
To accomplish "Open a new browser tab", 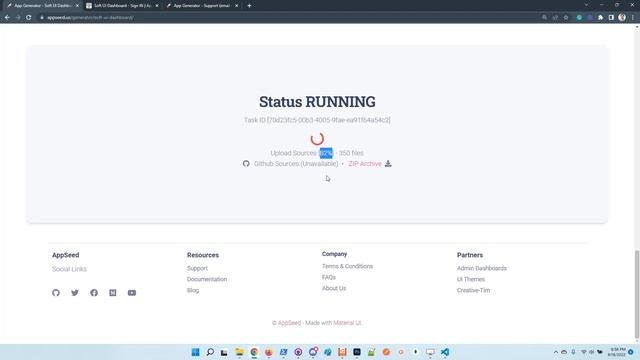I will click(x=249, y=6).
